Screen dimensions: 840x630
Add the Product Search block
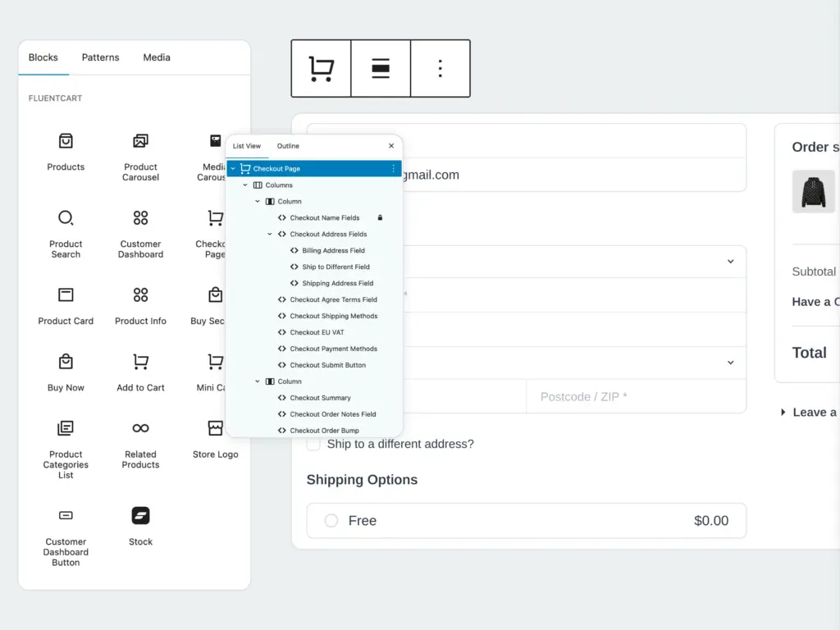(66, 234)
